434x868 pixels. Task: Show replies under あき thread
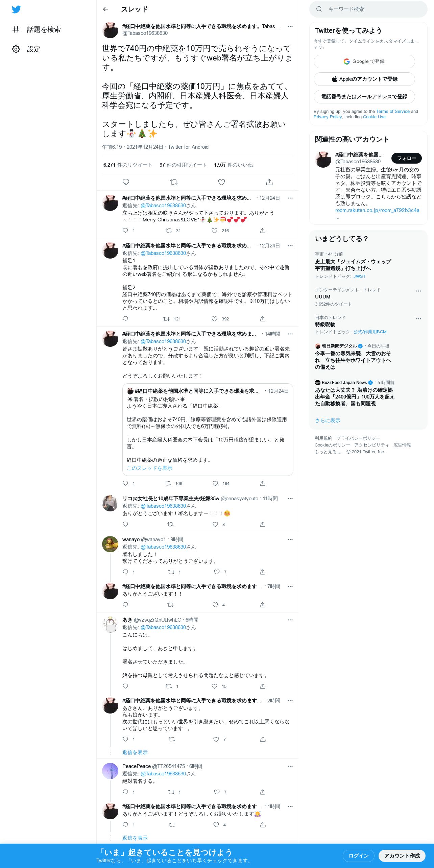[135, 752]
